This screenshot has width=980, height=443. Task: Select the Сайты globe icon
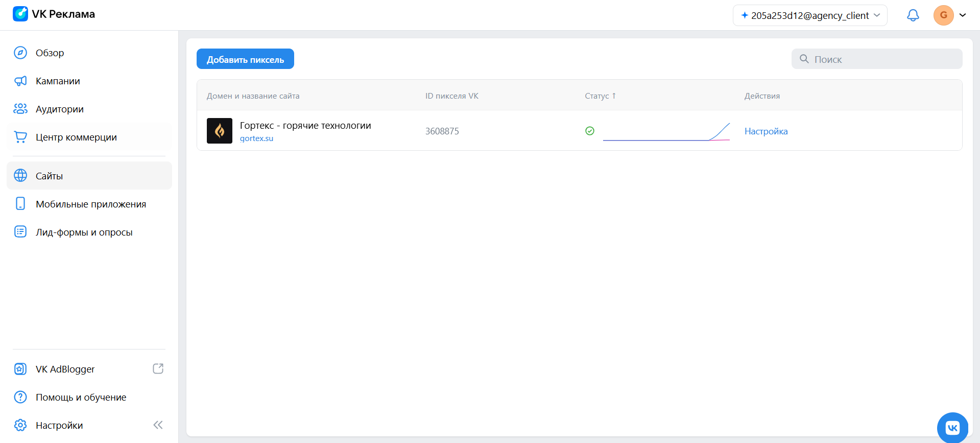[20, 176]
